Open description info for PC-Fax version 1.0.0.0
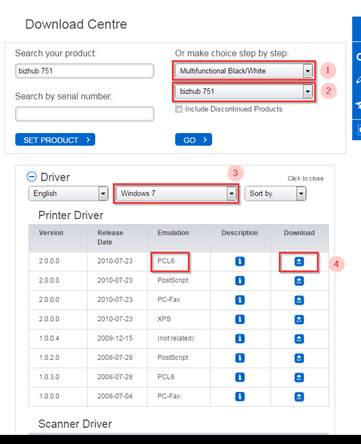This screenshot has width=361, height=444. pyautogui.click(x=240, y=397)
